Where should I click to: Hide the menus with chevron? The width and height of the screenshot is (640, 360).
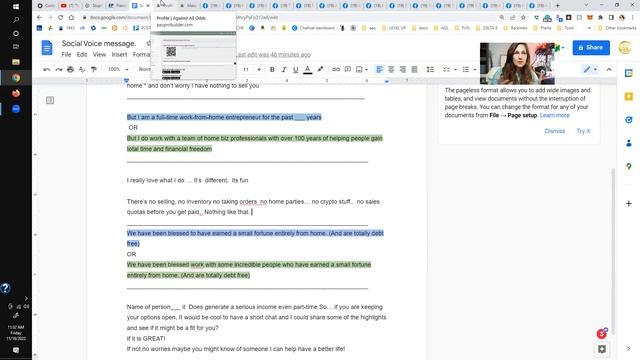[x=609, y=69]
